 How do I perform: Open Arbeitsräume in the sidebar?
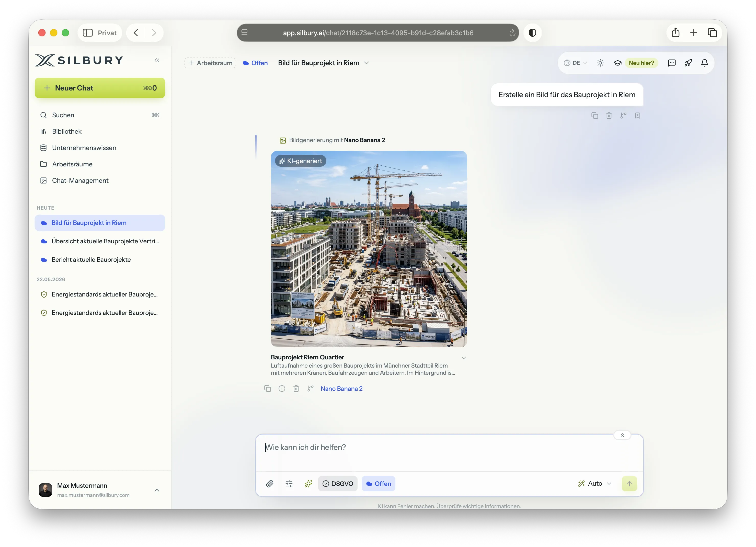[x=100, y=164]
